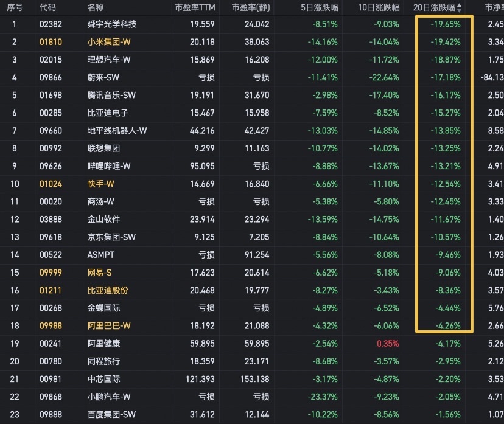Click stock code 00285
504x424 pixels.
[51, 113]
